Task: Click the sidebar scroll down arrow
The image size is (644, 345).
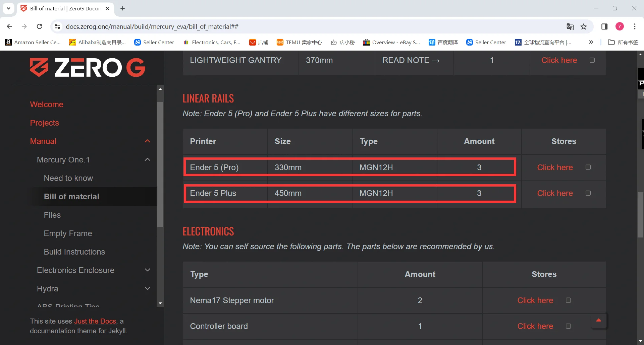Action: click(160, 303)
